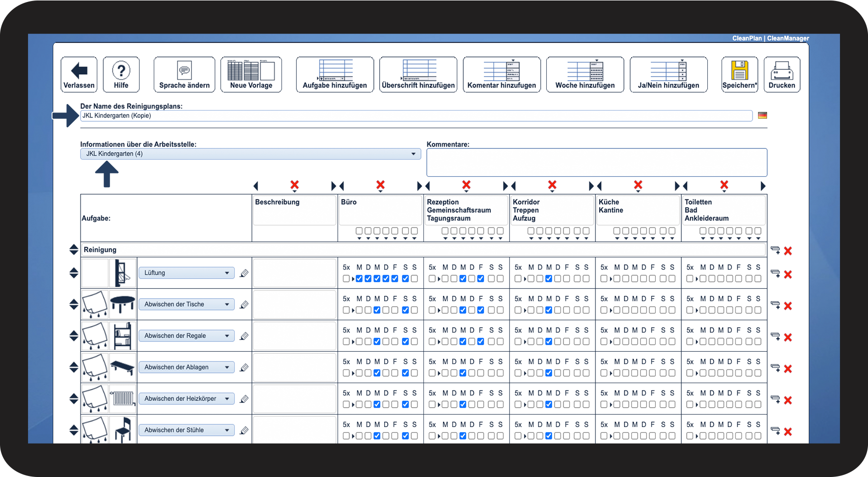
Task: Toggle Lüftung Büro 5x checkbox
Action: [346, 279]
